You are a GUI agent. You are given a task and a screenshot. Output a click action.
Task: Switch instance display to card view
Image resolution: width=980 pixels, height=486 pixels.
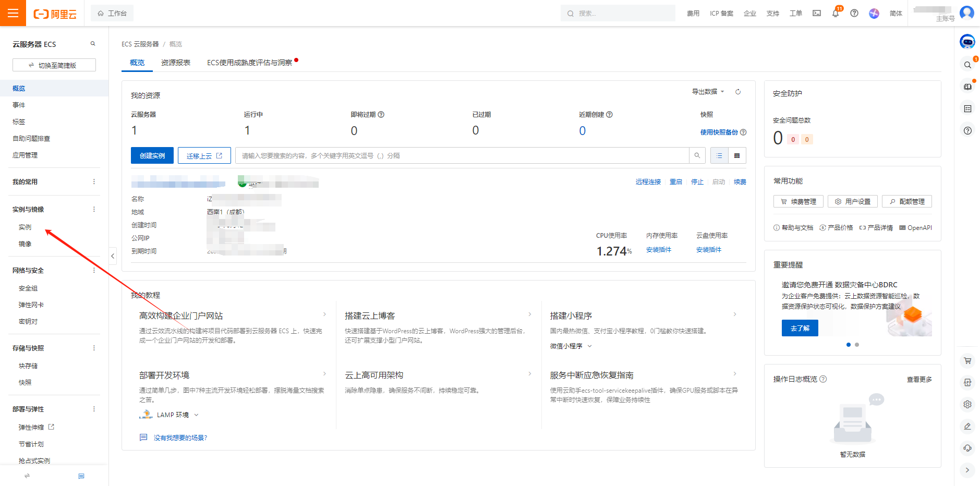pos(737,155)
